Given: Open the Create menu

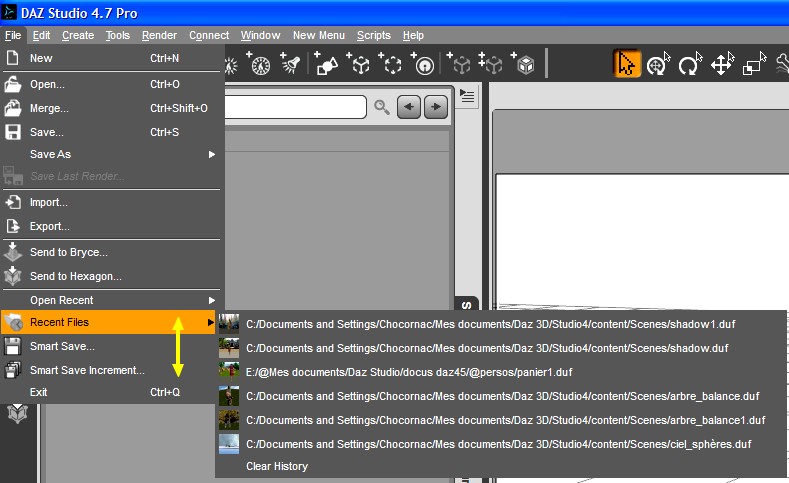Looking at the screenshot, I should coord(78,35).
